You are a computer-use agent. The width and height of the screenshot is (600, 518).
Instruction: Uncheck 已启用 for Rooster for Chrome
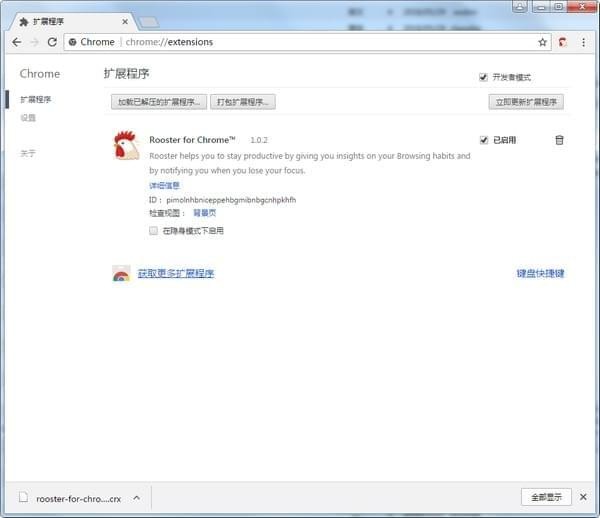click(484, 140)
